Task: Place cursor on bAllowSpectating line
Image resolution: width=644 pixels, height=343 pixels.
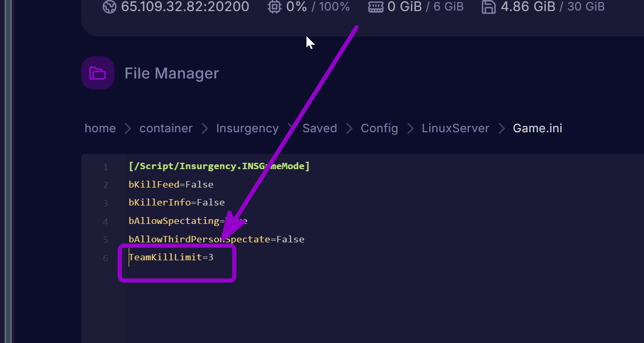Action: [x=188, y=221]
